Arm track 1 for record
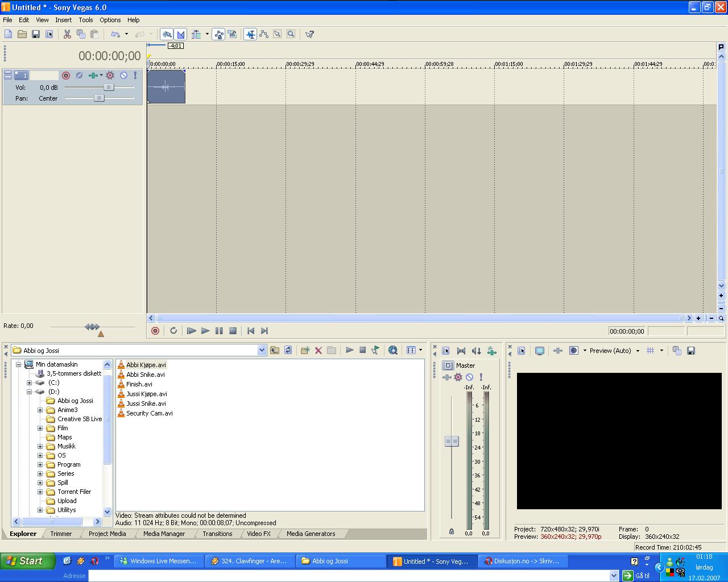This screenshot has width=728, height=582. coord(66,75)
